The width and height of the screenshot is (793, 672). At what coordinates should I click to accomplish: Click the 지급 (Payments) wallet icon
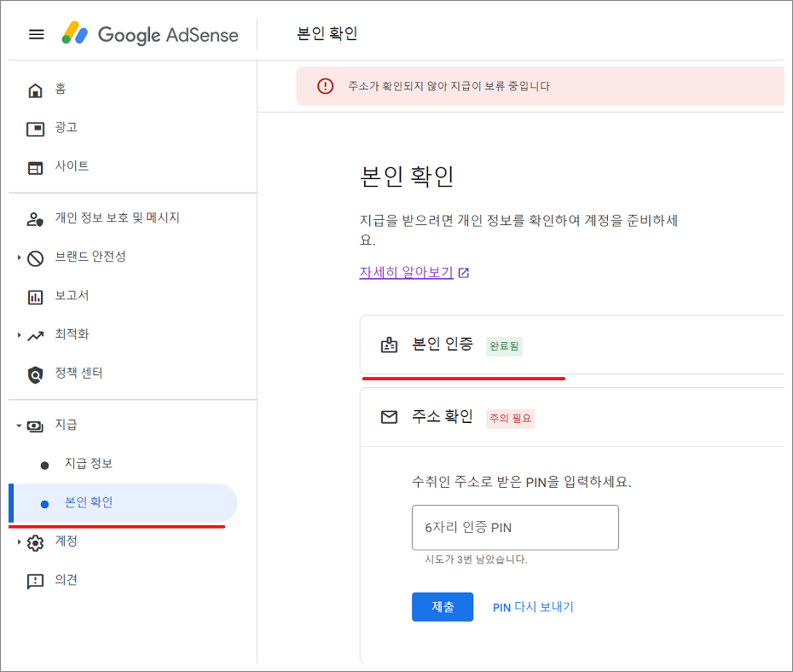34,425
